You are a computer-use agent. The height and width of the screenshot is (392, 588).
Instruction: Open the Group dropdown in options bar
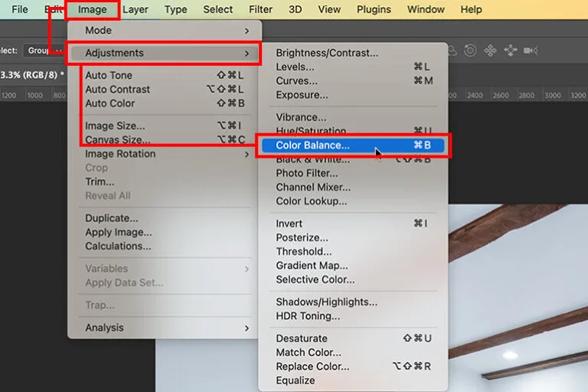point(44,51)
